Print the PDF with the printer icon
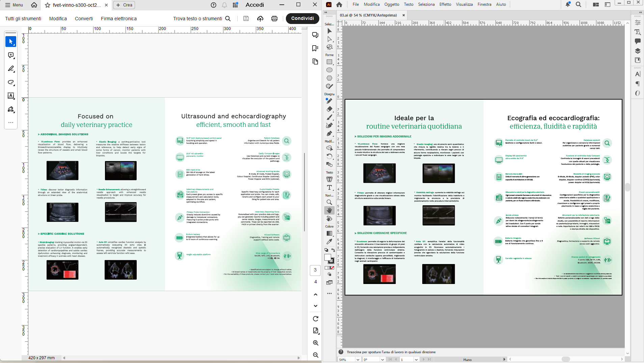Screen dimensions: 644x363 [274, 19]
